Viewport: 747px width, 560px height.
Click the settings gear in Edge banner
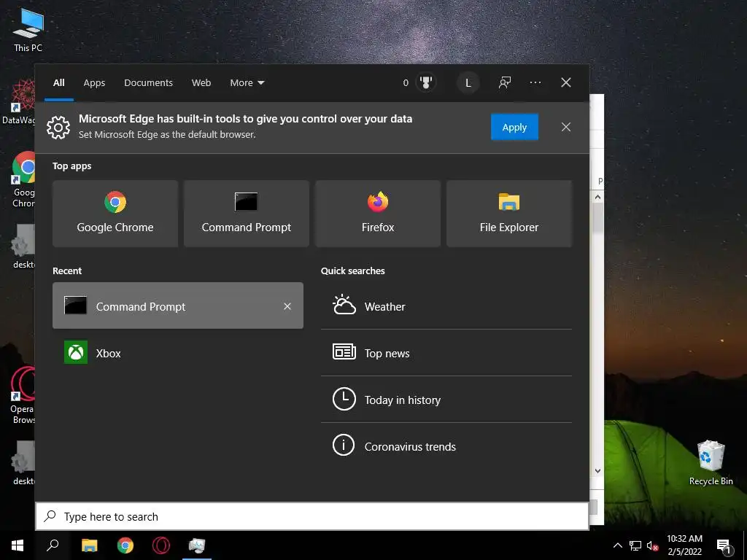click(x=58, y=127)
